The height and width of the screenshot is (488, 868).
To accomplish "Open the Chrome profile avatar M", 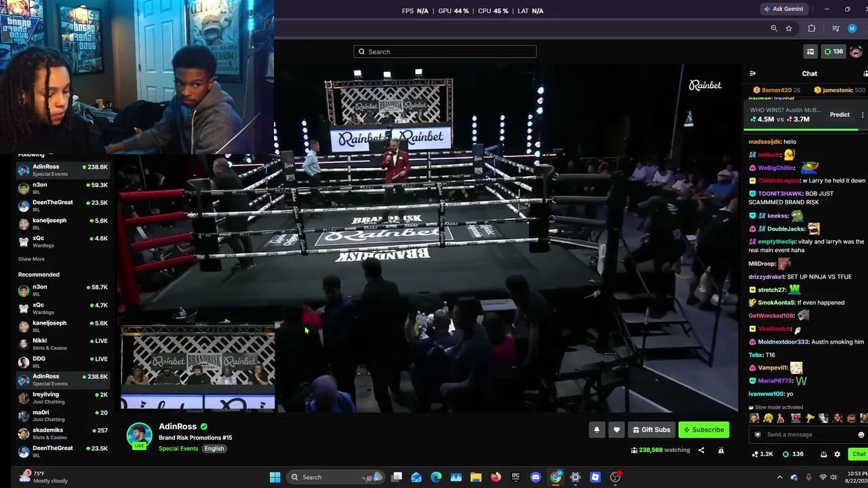I will (852, 28).
